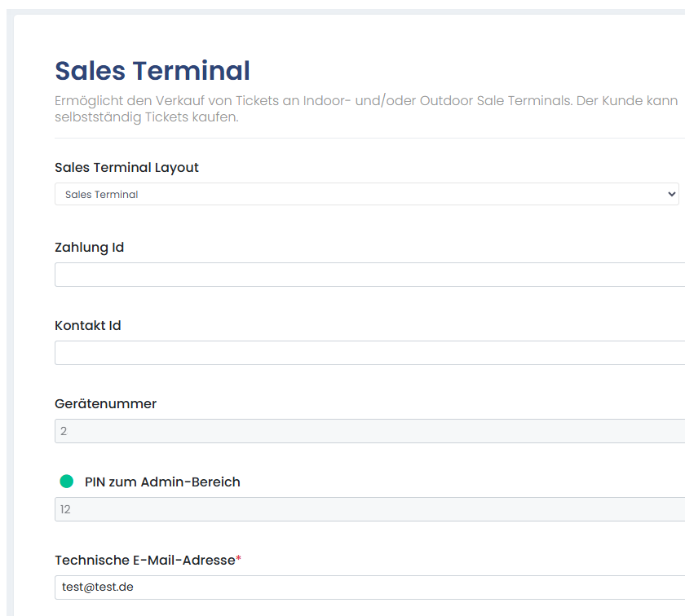Click the Zahlung Id label

[x=89, y=247]
